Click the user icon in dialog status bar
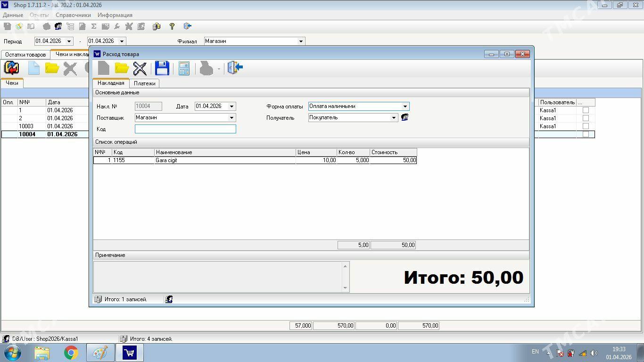 (169, 299)
